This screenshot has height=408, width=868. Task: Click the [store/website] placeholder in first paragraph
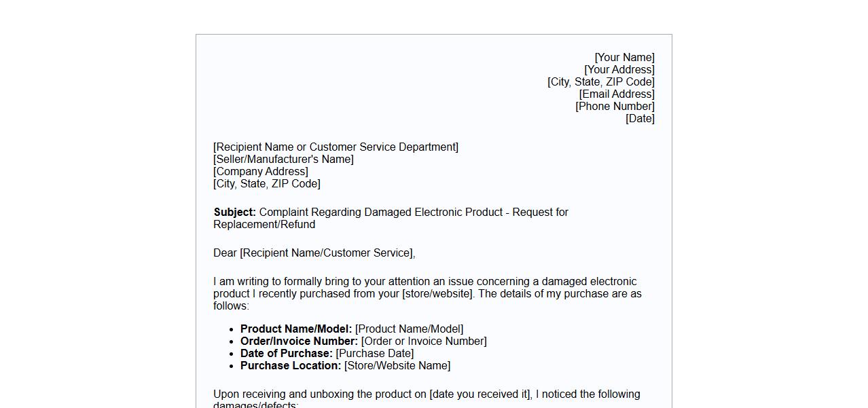pyautogui.click(x=437, y=294)
